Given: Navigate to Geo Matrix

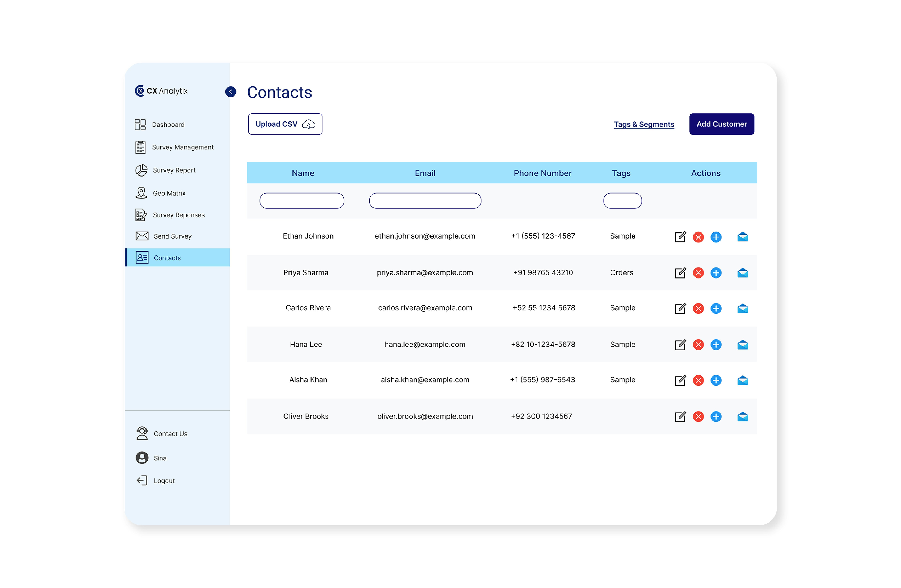Looking at the screenshot, I should 161,193.
